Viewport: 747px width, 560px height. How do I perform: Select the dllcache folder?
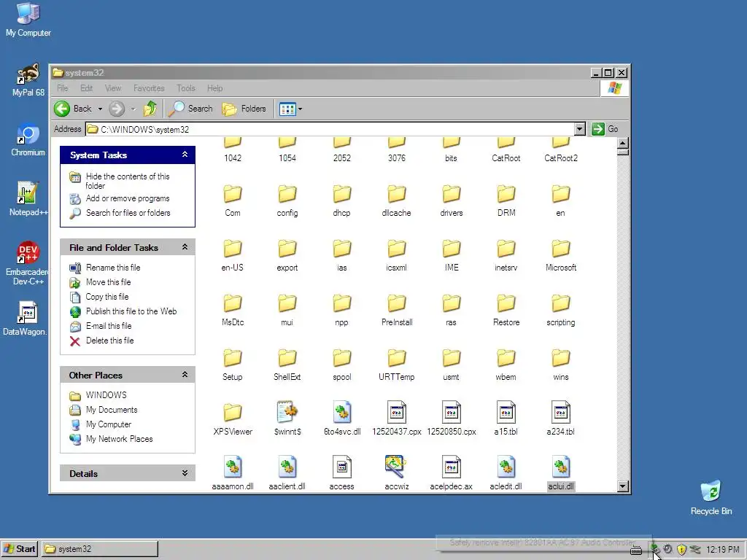tap(396, 201)
